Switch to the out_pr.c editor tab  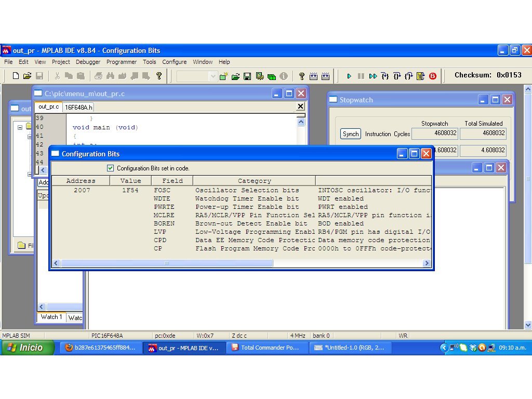[x=48, y=107]
